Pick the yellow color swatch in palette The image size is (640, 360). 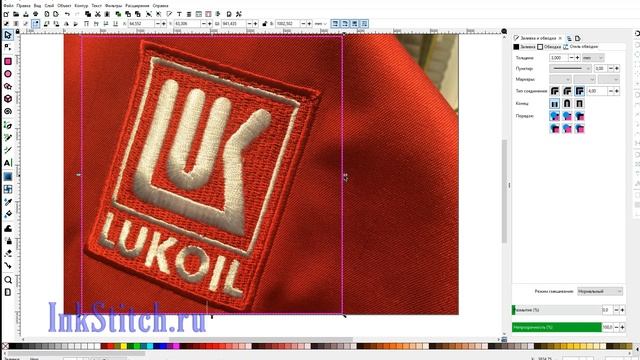click(x=123, y=347)
